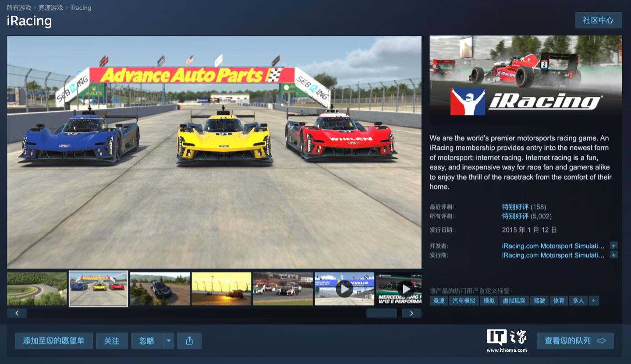Viewport: 631px width, 364px height.
Task: Expand the developer list plus button
Action: pyautogui.click(x=613, y=246)
